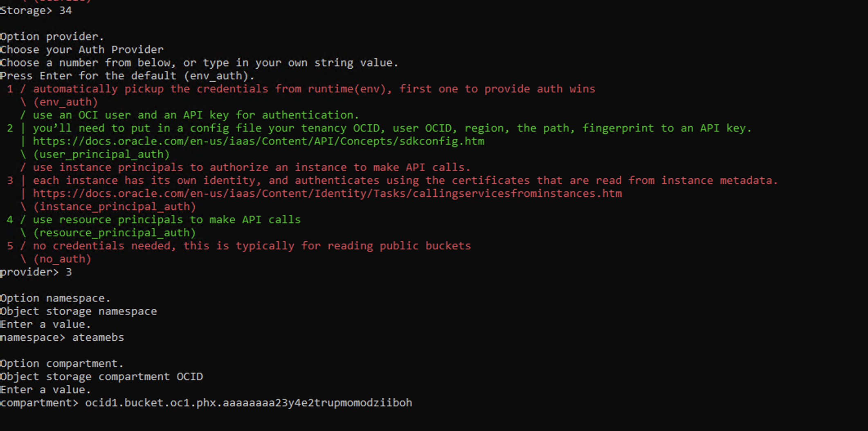Click the 'Option provider.' heading line
The image size is (868, 431).
coord(52,36)
